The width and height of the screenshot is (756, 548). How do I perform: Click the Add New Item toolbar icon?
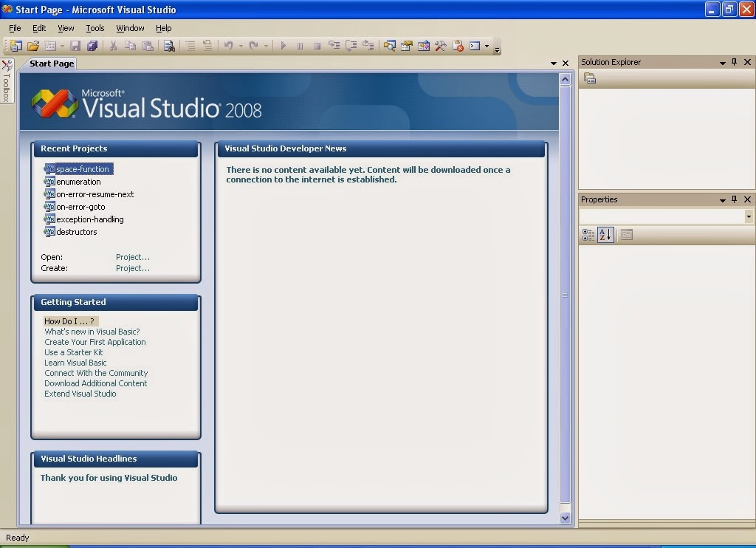[50, 46]
